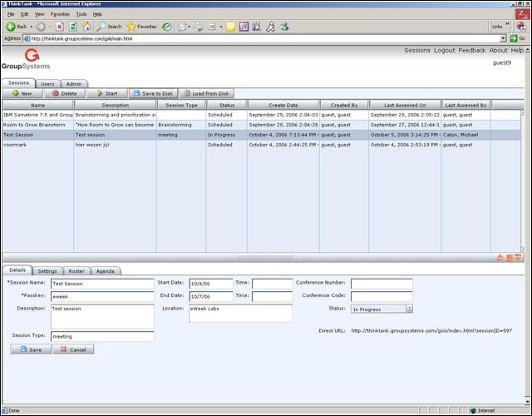Click the Passkey input field
The image size is (532, 416).
point(102,296)
